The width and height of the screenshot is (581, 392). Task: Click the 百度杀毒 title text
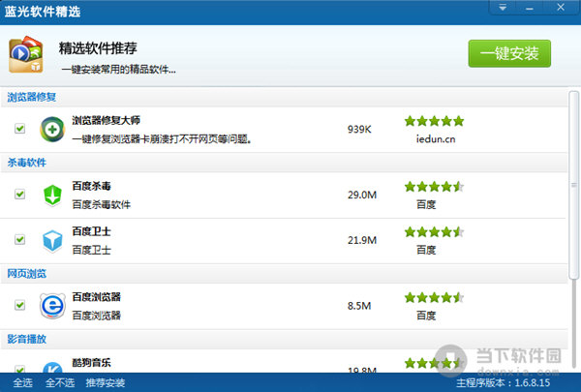tap(91, 186)
